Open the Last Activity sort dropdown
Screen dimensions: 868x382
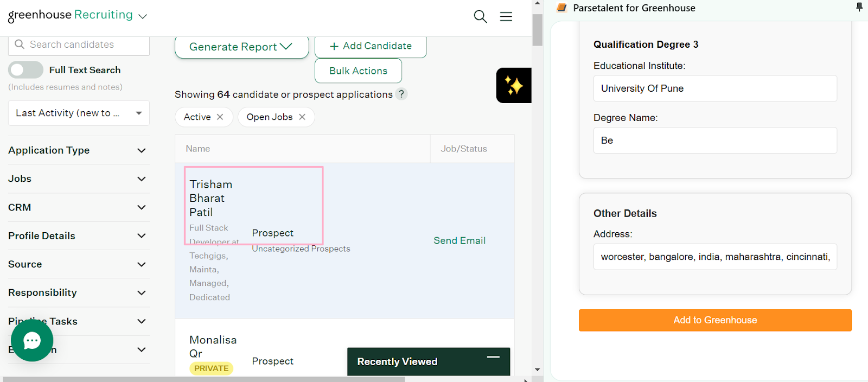point(79,113)
